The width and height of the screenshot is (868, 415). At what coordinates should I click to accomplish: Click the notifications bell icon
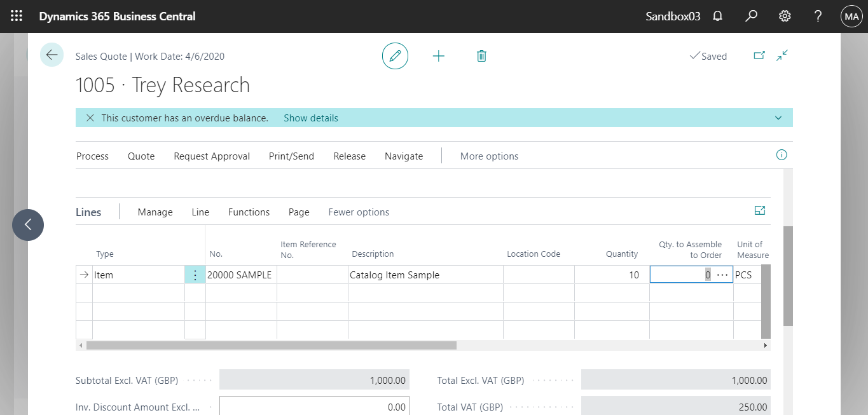(718, 17)
